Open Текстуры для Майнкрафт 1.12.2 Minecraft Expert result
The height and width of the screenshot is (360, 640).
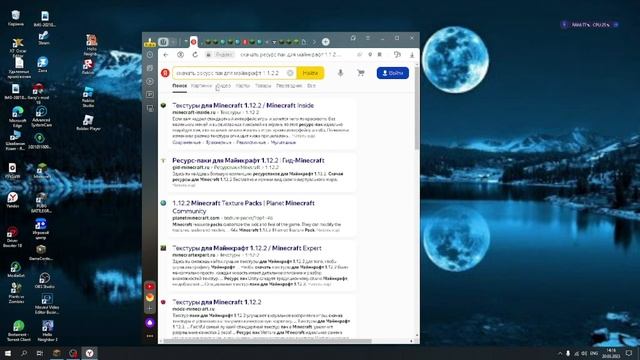pyautogui.click(x=247, y=248)
